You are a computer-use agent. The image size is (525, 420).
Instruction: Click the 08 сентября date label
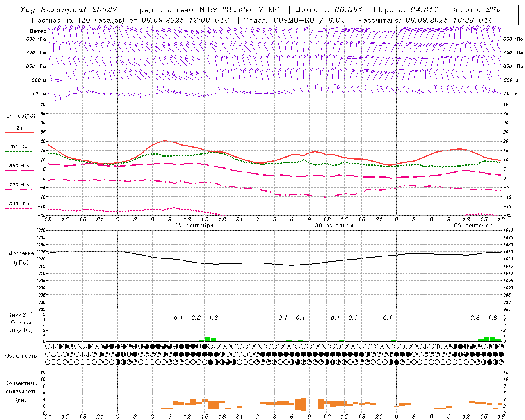334,226
